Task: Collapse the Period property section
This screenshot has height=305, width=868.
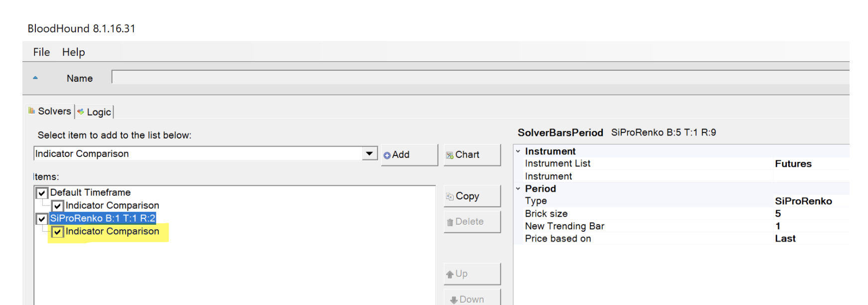Action: click(x=518, y=188)
